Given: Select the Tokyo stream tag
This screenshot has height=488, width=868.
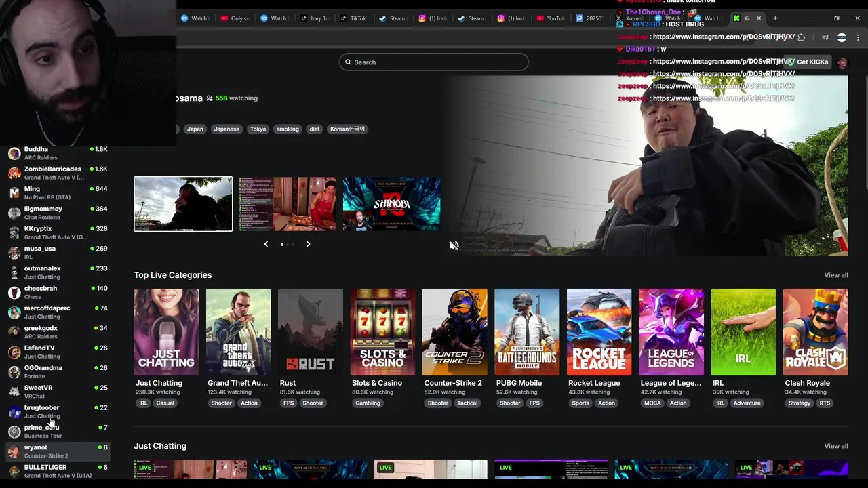Looking at the screenshot, I should pyautogui.click(x=258, y=129).
